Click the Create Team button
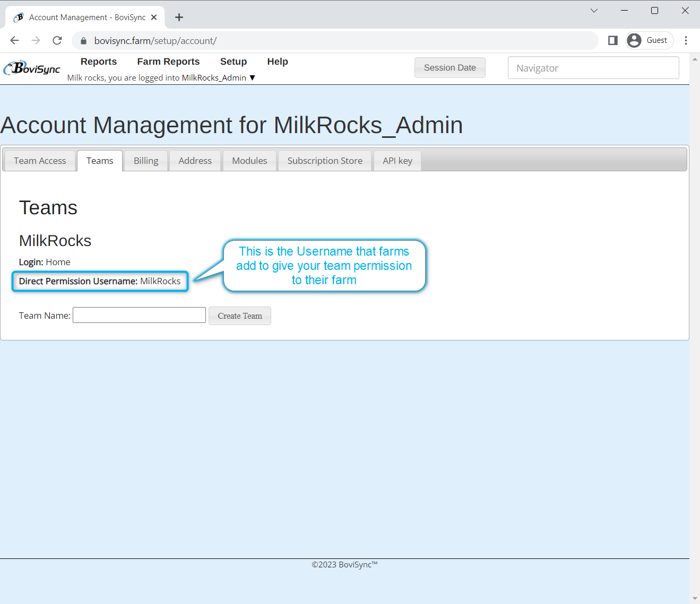This screenshot has height=604, width=700. [x=240, y=316]
